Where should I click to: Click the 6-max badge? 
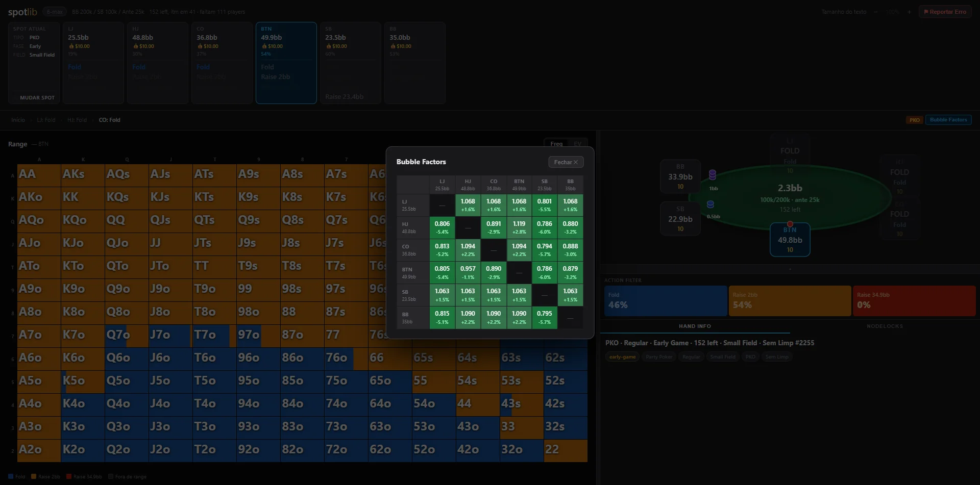pos(55,12)
